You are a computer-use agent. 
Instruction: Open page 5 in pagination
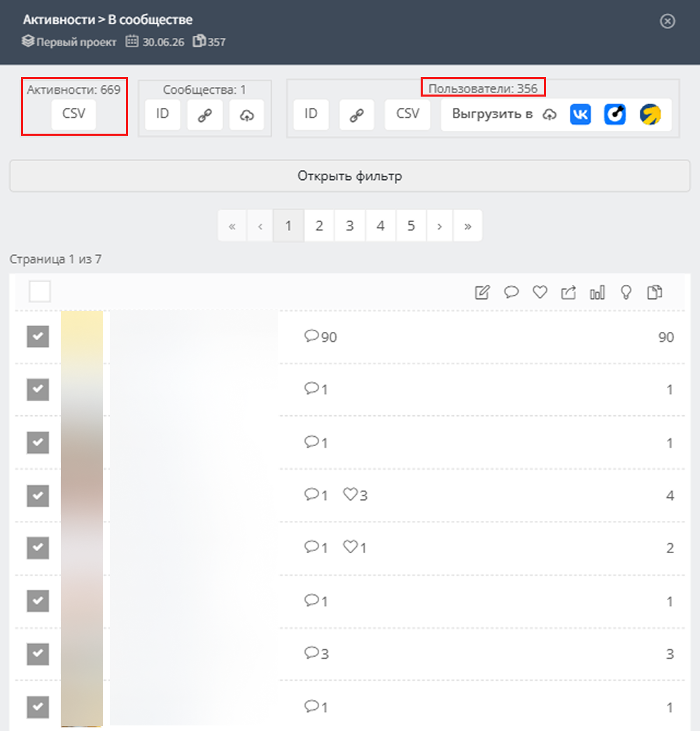pos(411,226)
